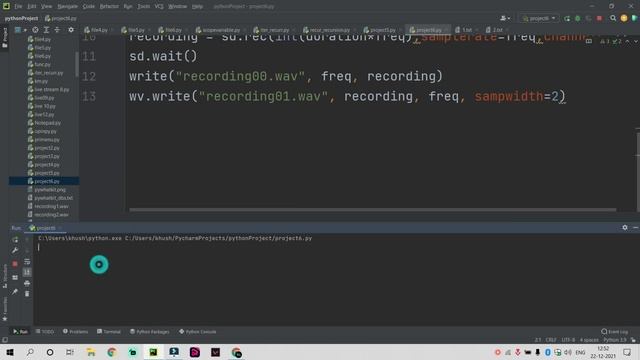The height and width of the screenshot is (360, 640).
Task: Open the Refactor menu
Action: (x=109, y=7)
